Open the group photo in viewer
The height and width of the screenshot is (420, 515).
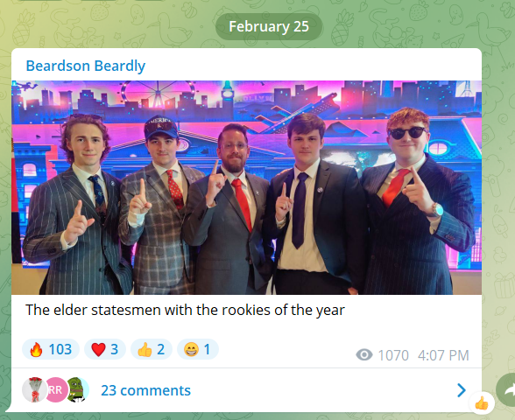(x=246, y=187)
